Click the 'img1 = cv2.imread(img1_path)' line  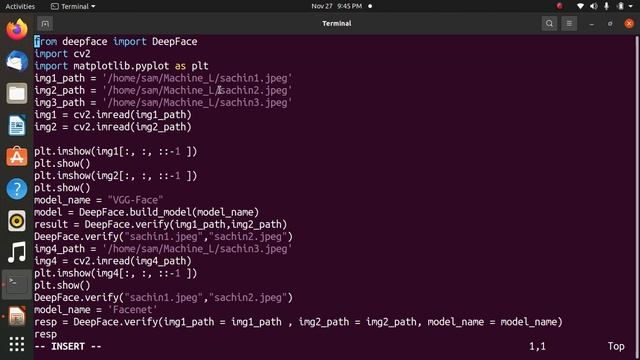113,115
